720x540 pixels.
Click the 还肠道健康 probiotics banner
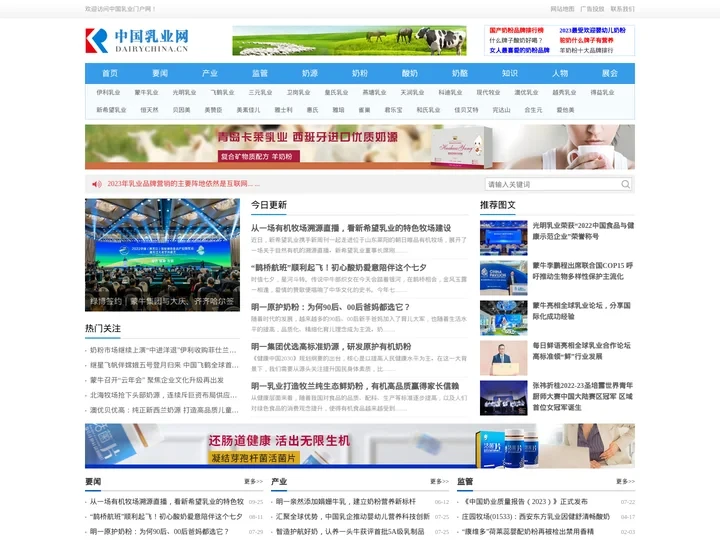pyautogui.click(x=360, y=446)
